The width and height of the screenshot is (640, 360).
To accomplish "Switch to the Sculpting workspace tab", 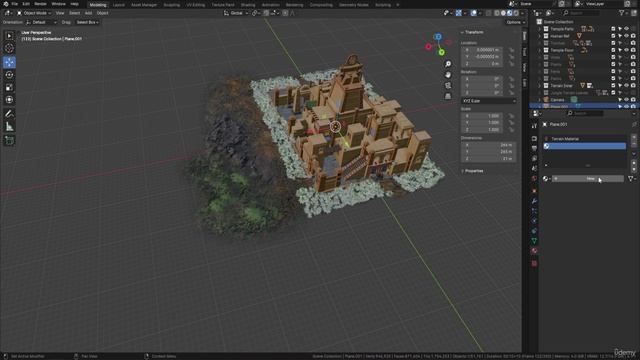I will pos(171,5).
